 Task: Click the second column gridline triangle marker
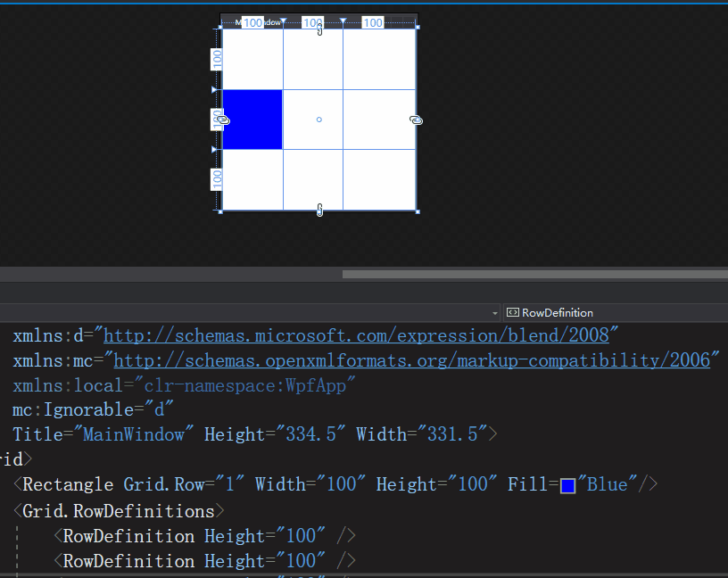(x=343, y=21)
